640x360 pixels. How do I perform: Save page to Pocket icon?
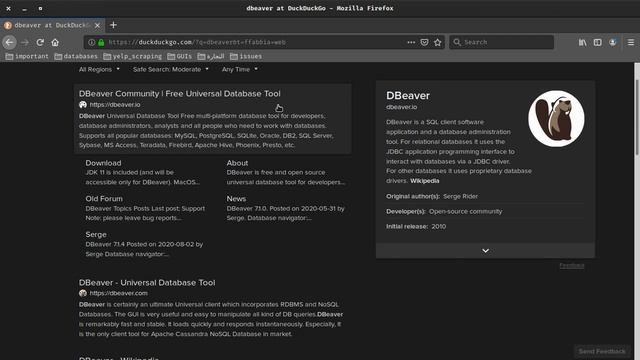click(x=424, y=42)
